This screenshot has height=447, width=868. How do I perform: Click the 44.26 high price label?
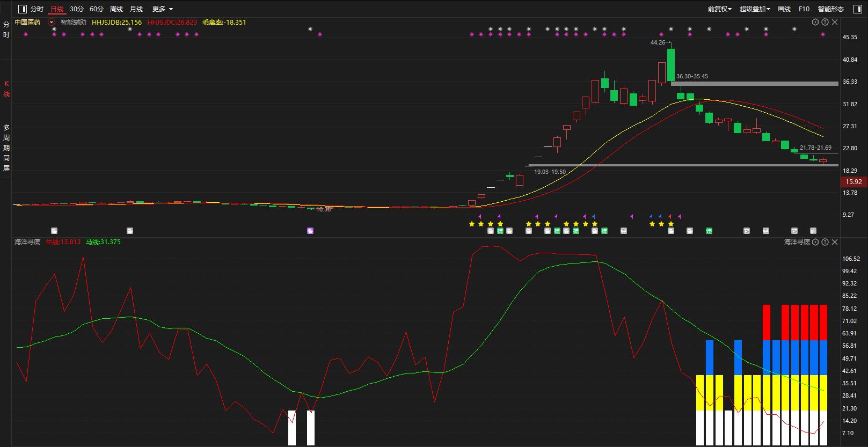tap(658, 42)
